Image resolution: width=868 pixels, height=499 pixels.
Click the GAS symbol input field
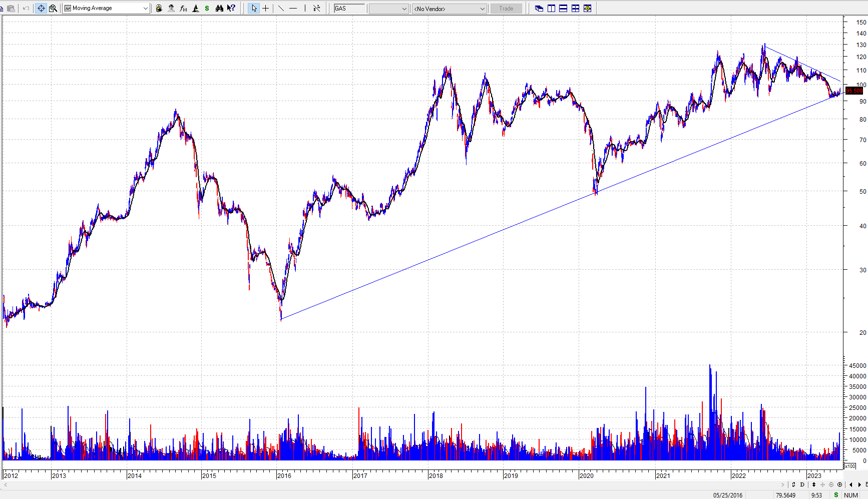point(349,9)
